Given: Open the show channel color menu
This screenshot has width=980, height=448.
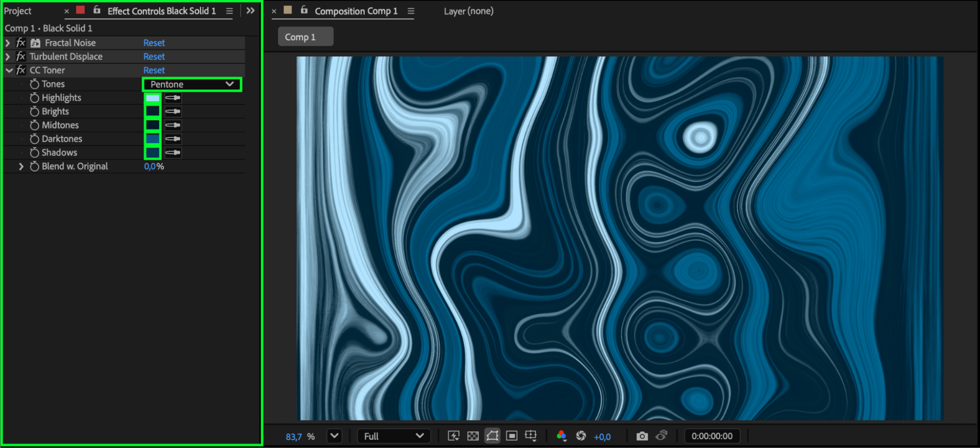Looking at the screenshot, I should (x=562, y=436).
